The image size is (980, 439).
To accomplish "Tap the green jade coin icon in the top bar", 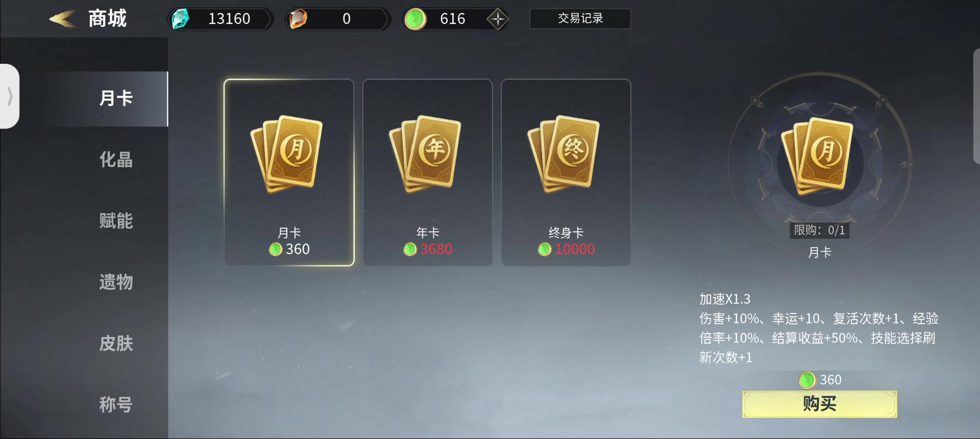I will pyautogui.click(x=415, y=19).
